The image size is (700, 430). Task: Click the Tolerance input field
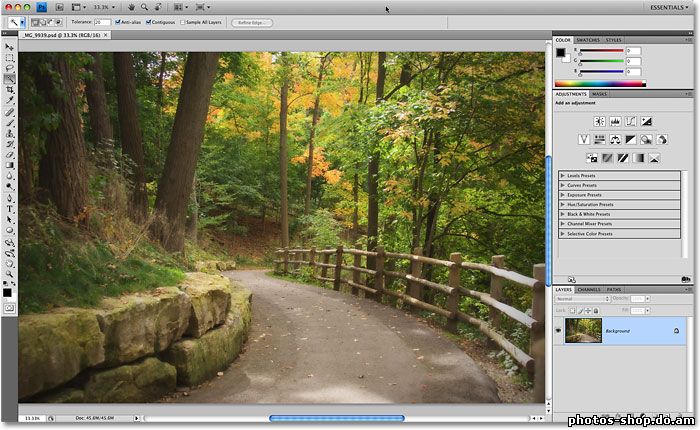pyautogui.click(x=102, y=22)
